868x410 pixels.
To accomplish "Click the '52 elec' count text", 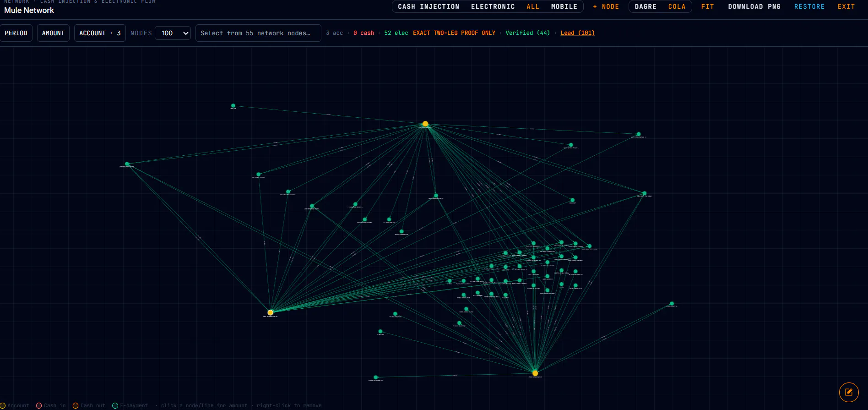I will click(x=396, y=33).
